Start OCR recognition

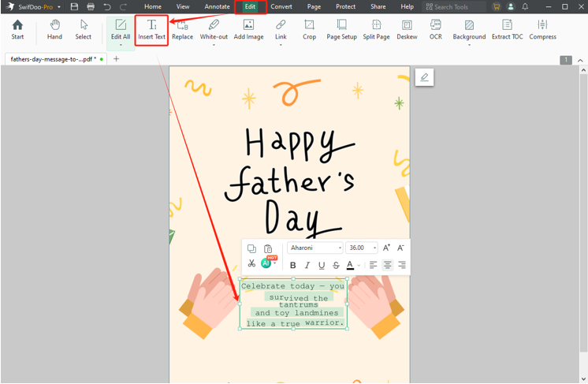click(x=435, y=30)
